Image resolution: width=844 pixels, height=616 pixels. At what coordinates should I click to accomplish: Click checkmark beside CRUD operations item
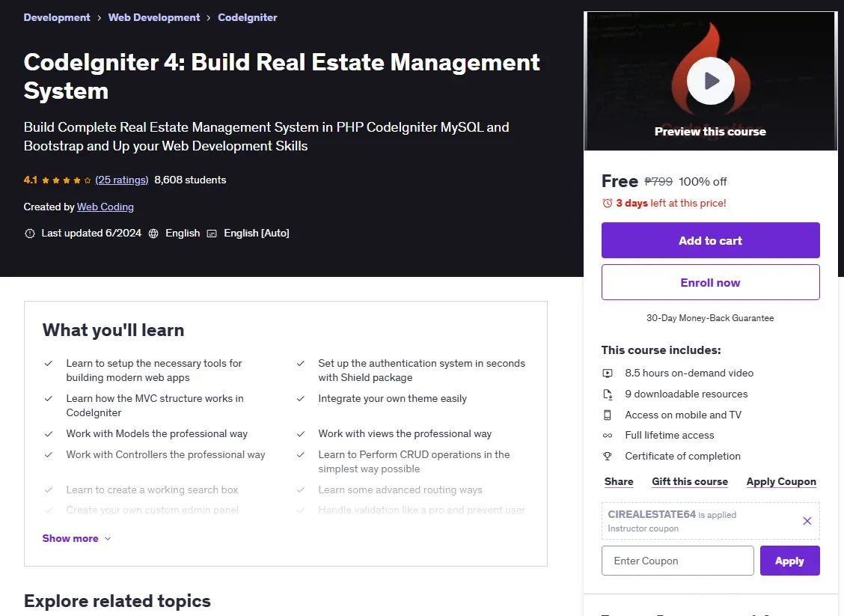tap(300, 454)
